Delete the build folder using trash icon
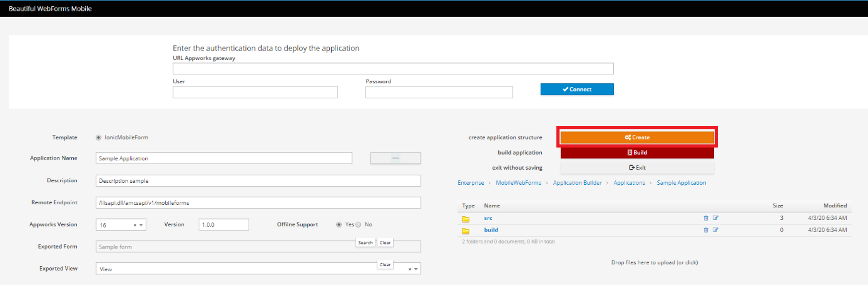Viewport: 868px width, 285px height. (x=706, y=230)
